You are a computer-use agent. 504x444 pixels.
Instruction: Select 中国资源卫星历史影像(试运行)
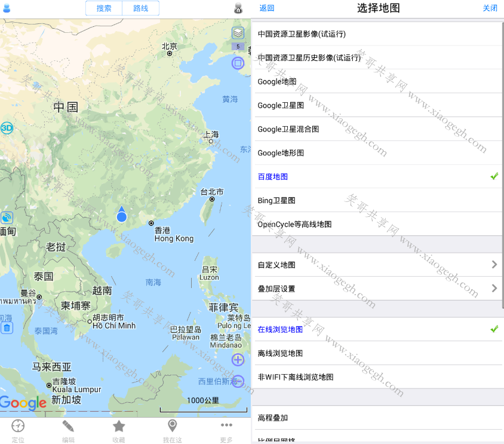point(377,57)
